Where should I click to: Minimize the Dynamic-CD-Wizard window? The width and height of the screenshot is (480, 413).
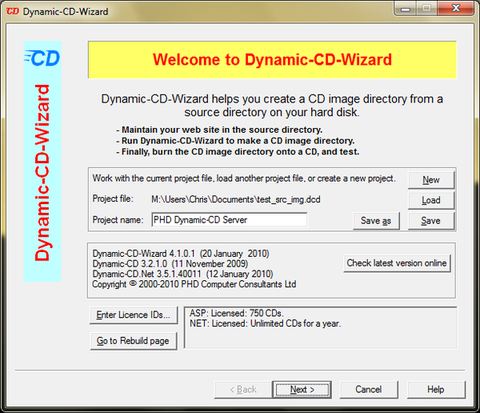(405, 8)
